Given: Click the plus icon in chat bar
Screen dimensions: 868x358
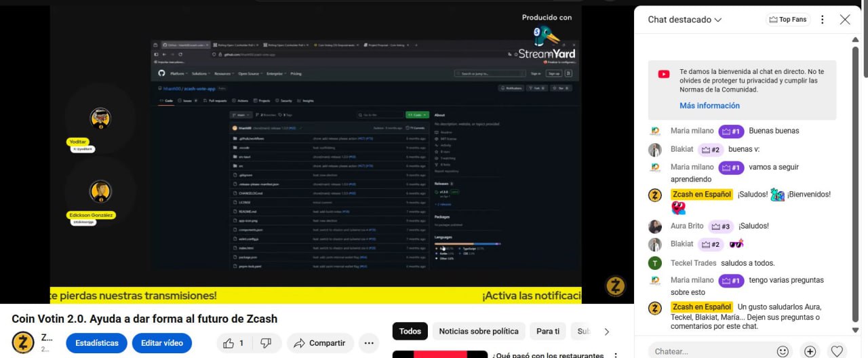Looking at the screenshot, I should (x=810, y=351).
